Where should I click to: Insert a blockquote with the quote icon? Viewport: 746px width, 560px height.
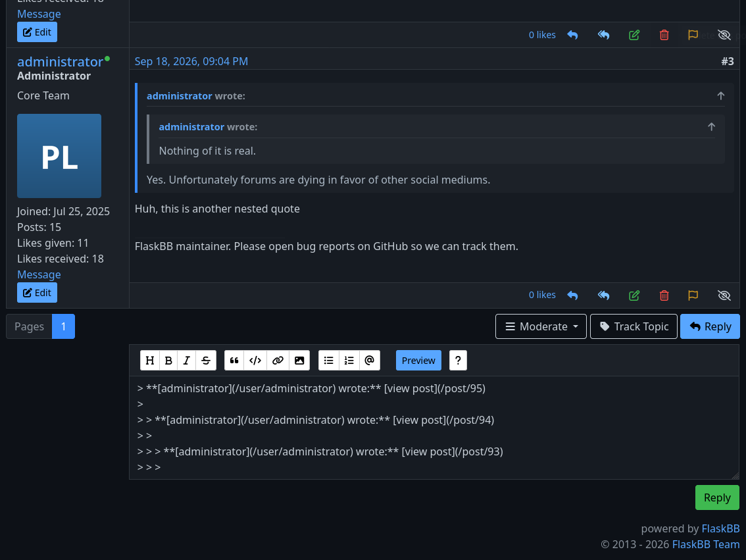click(234, 360)
